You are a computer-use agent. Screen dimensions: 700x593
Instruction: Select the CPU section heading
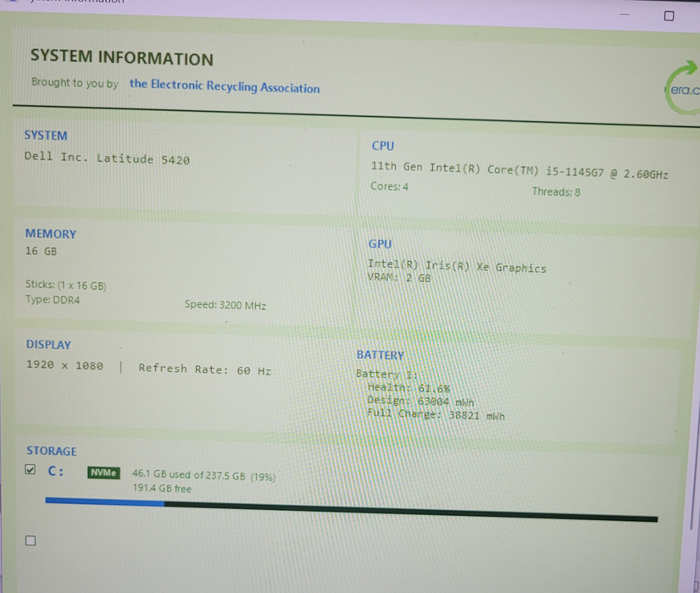tap(383, 146)
